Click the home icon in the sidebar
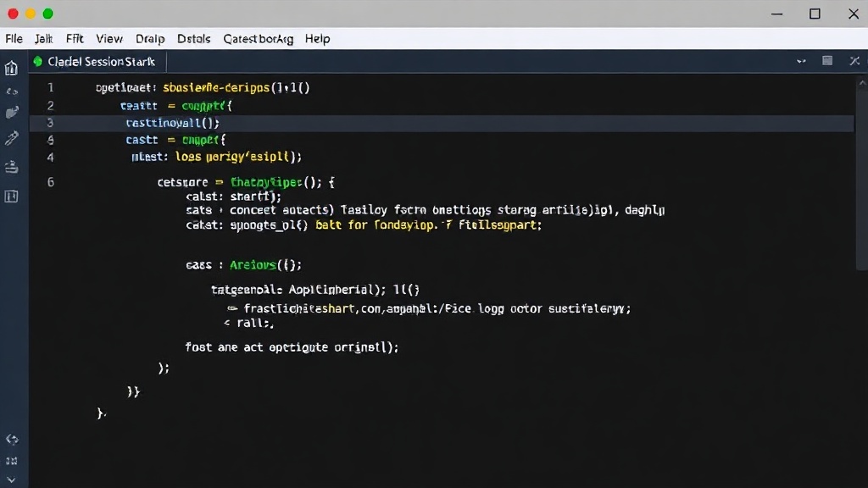Viewport: 868px width, 488px height. [11, 68]
